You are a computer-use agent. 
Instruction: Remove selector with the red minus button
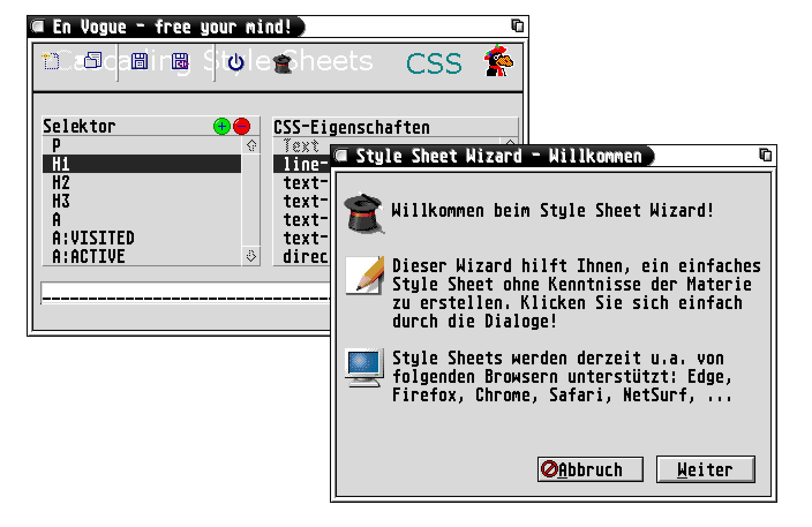pos(242,126)
